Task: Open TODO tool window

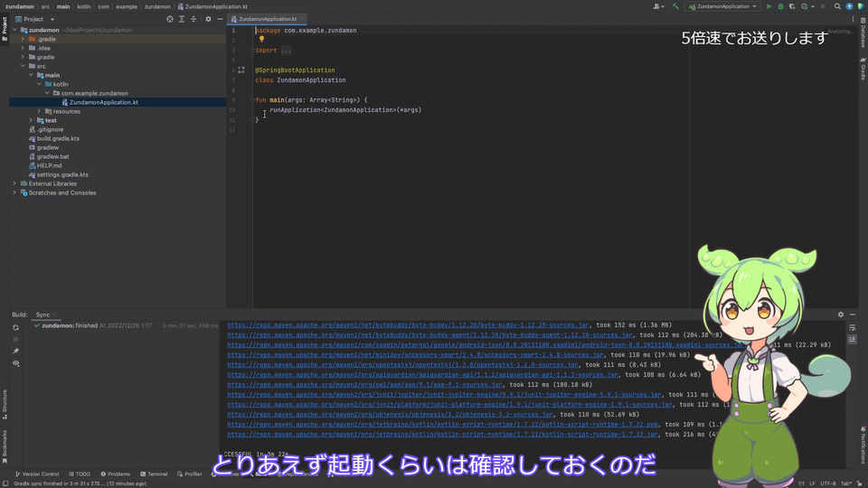Action: (80, 474)
